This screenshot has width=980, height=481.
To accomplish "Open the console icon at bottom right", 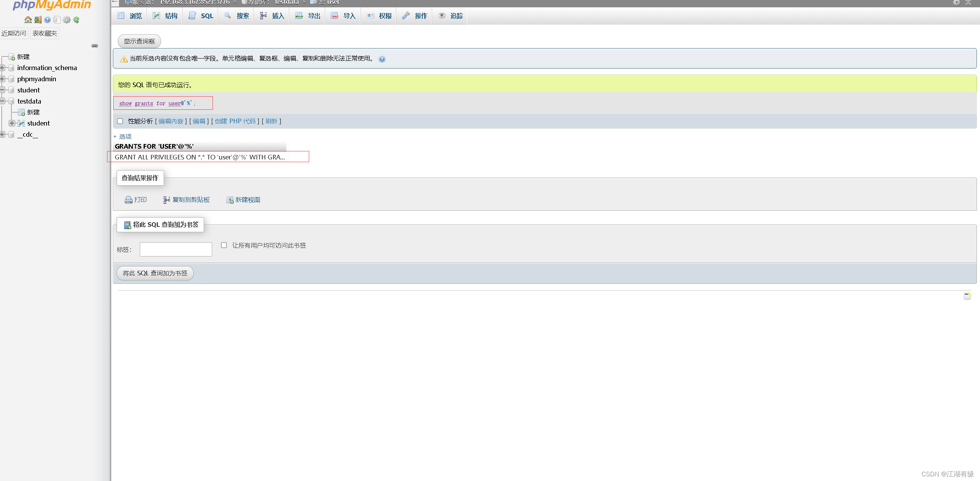I will [967, 296].
